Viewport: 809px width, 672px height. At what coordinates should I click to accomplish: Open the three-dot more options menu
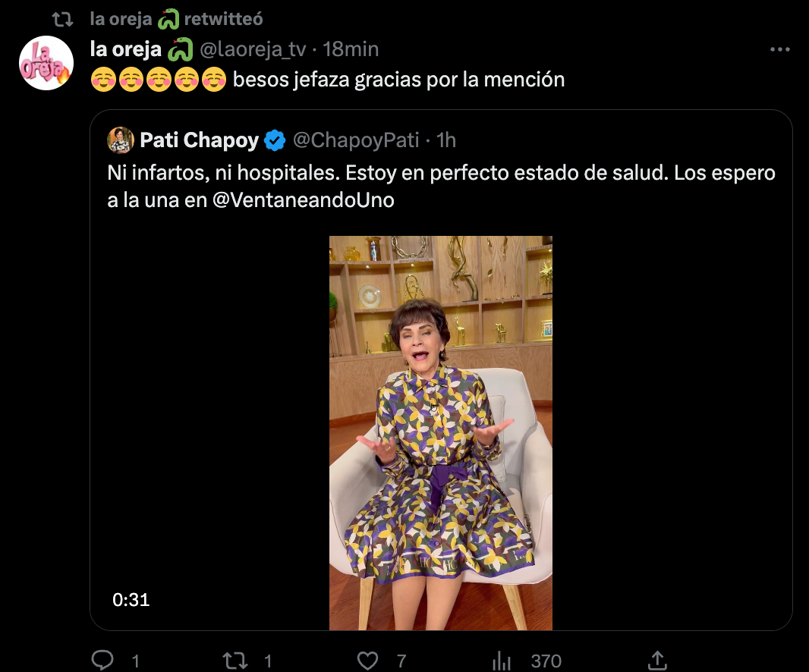(780, 50)
